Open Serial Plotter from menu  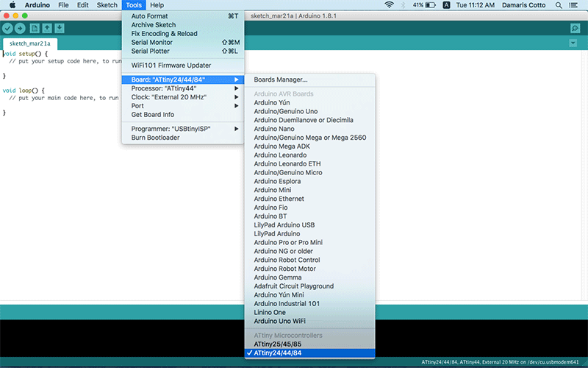[x=183, y=51]
